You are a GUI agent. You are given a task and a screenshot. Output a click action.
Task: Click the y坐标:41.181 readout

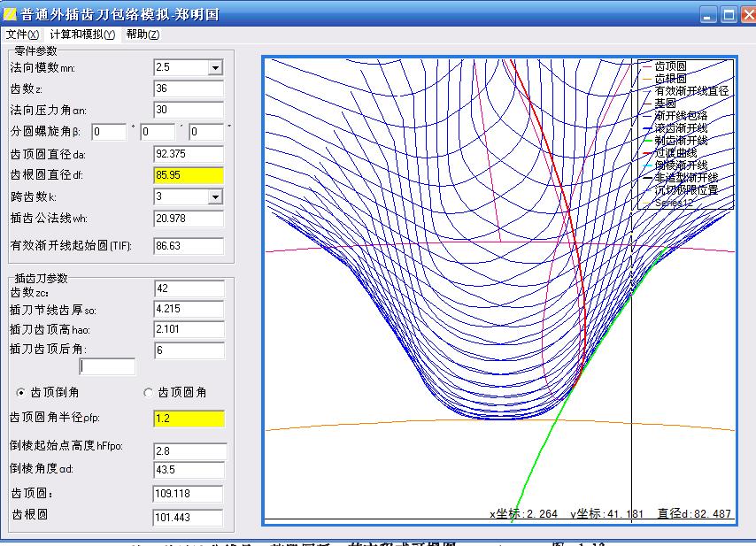coord(607,514)
